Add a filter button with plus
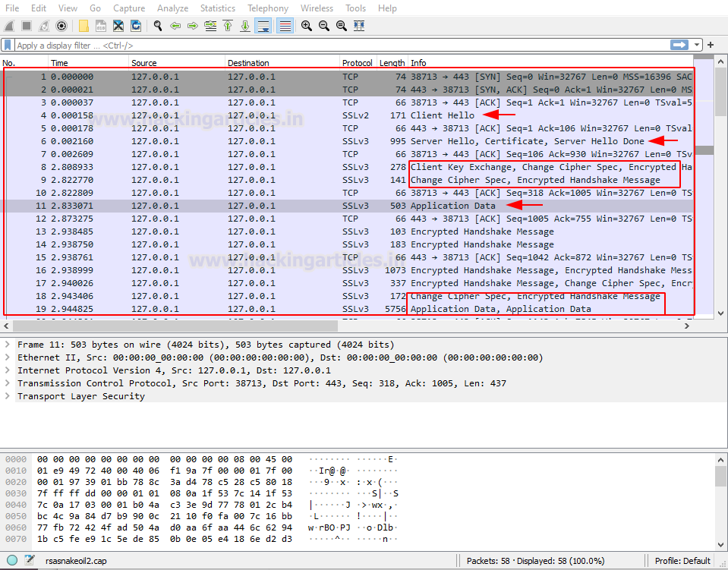728x570 pixels. pos(711,45)
